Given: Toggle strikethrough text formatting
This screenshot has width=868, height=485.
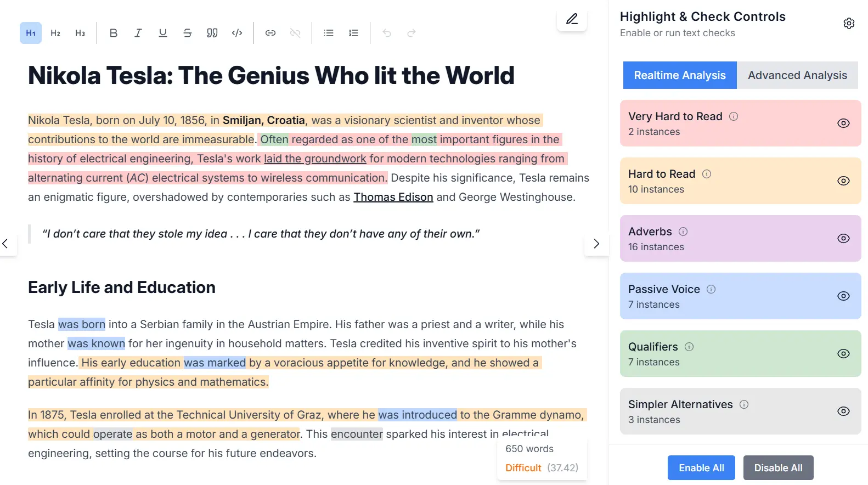Looking at the screenshot, I should click(x=188, y=33).
